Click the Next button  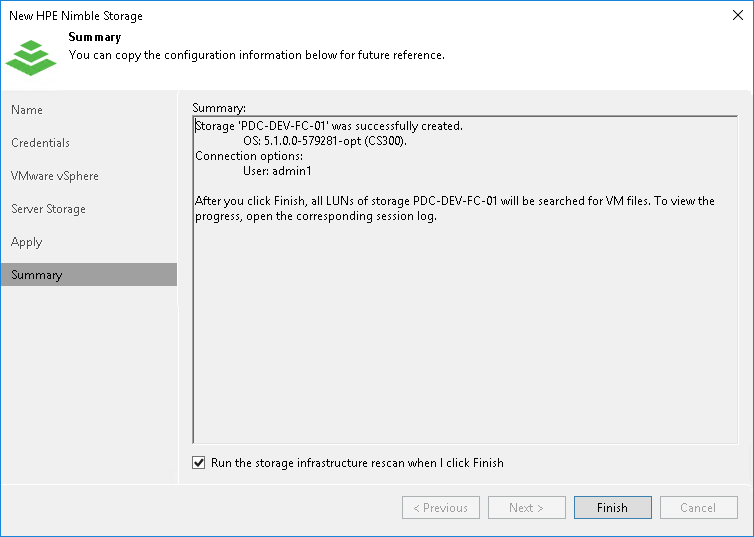tap(527, 508)
